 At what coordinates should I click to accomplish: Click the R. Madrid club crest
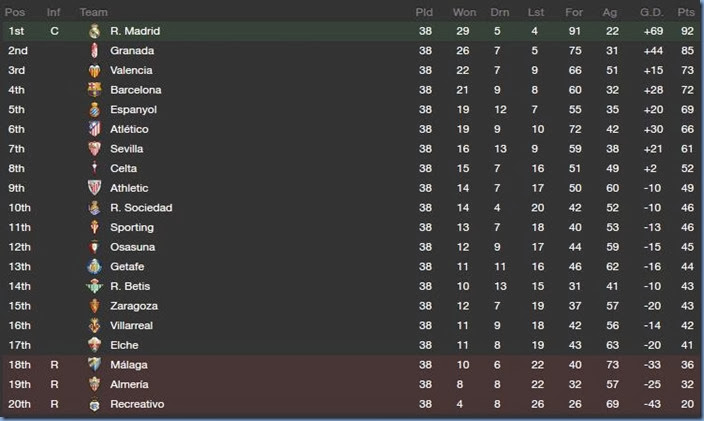95,31
